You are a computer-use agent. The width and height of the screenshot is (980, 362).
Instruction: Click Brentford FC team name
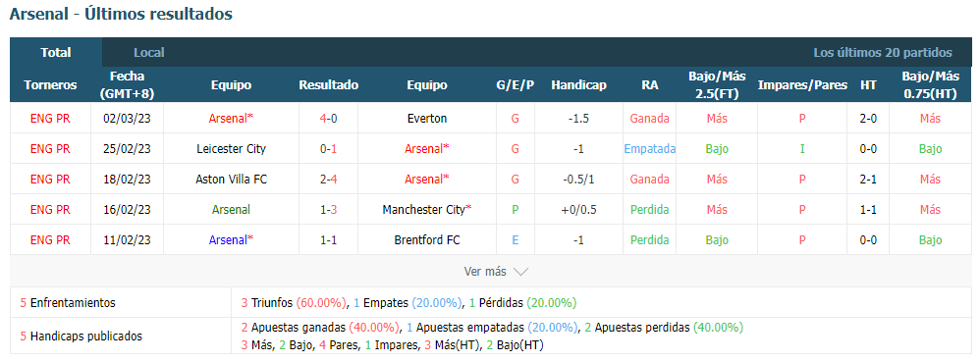427,240
